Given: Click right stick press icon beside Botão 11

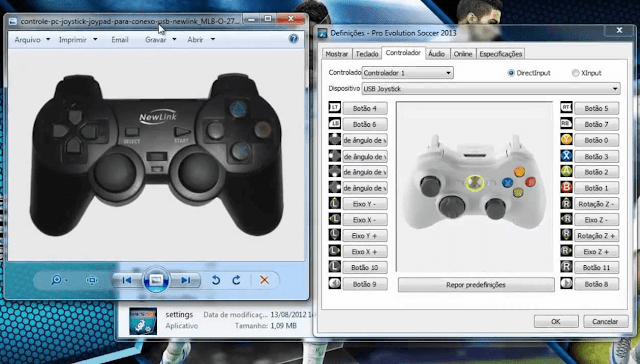Looking at the screenshot, I should pyautogui.click(x=566, y=267).
